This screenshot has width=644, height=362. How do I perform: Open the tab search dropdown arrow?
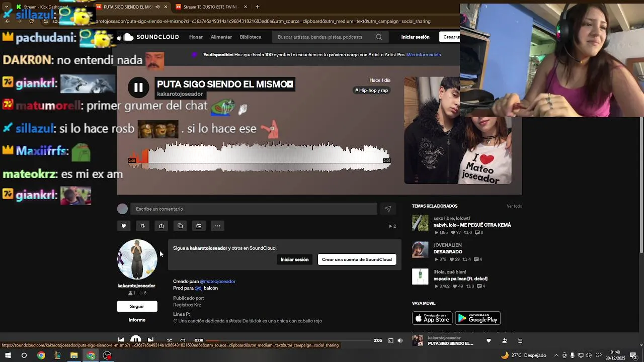pos(7,7)
